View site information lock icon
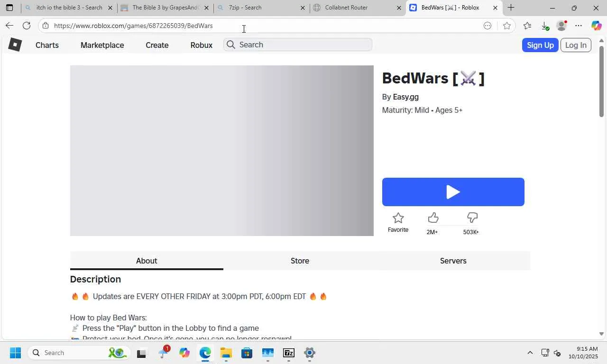 pyautogui.click(x=46, y=26)
